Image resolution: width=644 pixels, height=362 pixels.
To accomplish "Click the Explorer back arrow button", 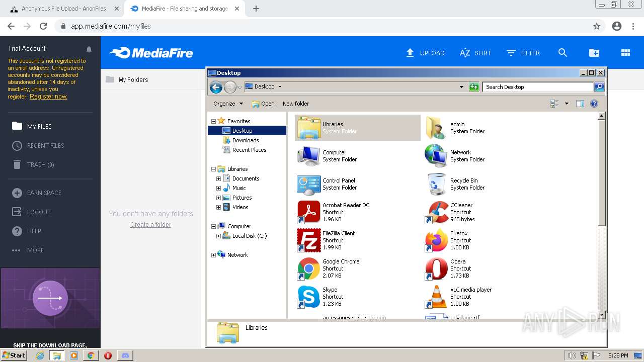I will pos(216,87).
